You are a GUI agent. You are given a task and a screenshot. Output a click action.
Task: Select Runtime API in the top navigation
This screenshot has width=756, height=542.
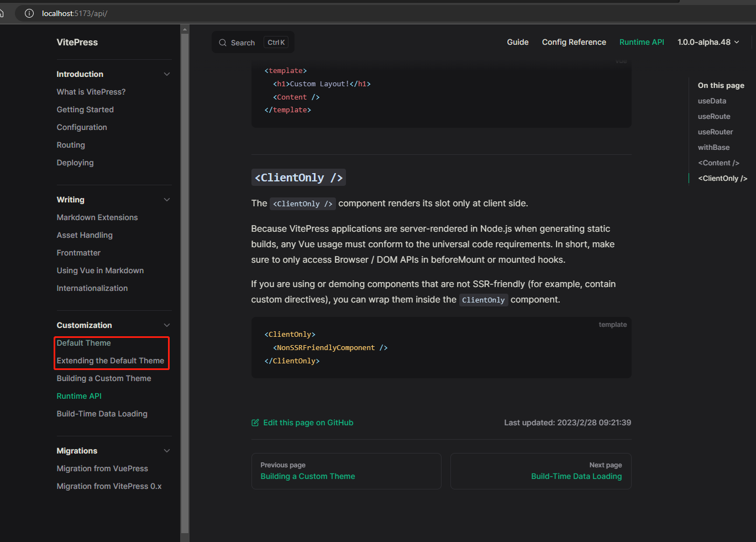(x=642, y=42)
